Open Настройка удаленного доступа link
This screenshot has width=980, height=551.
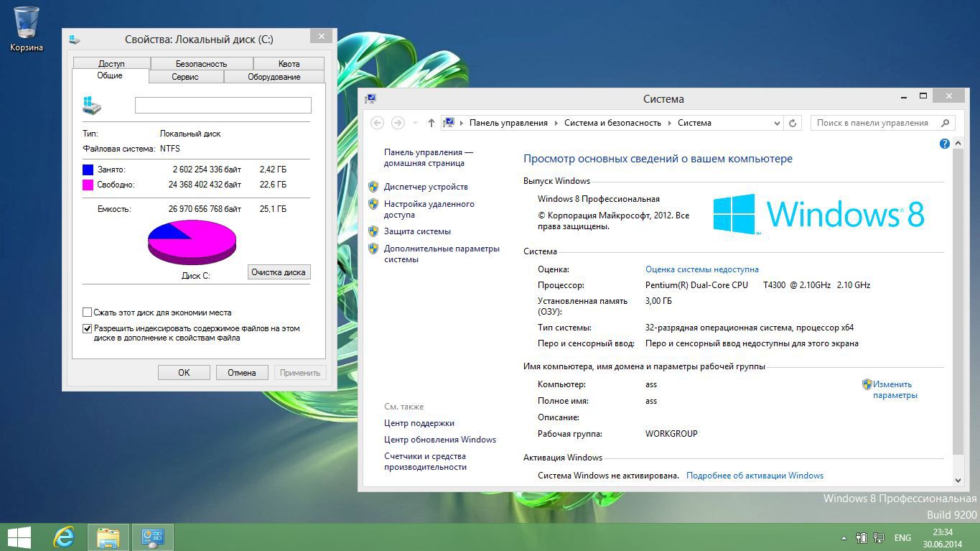click(x=429, y=209)
